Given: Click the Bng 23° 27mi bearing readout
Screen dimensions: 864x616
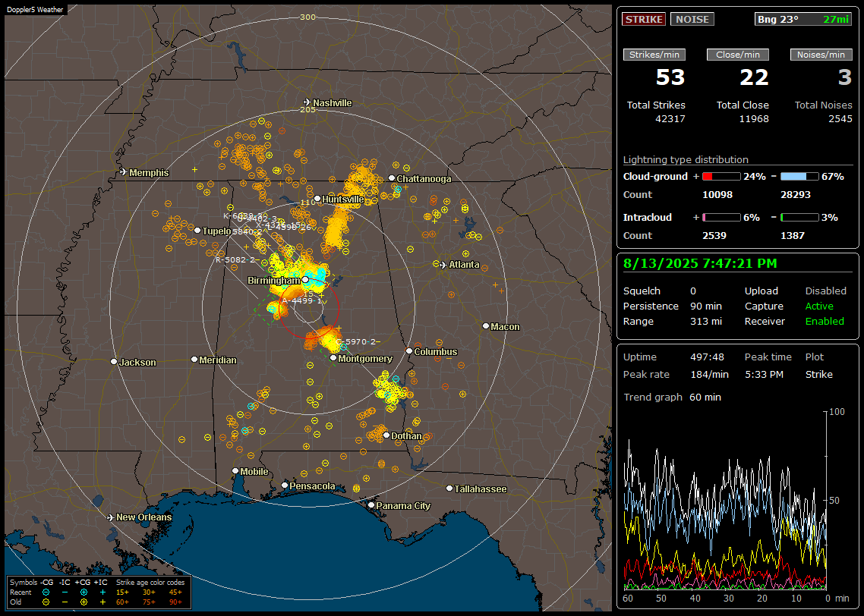Looking at the screenshot, I should 803,19.
